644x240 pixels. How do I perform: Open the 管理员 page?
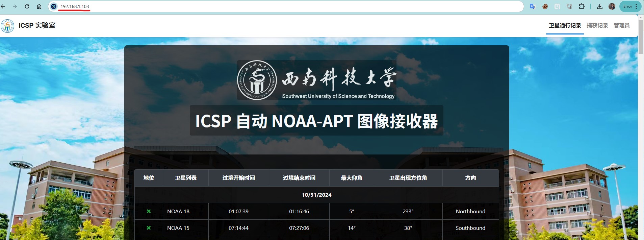[621, 25]
